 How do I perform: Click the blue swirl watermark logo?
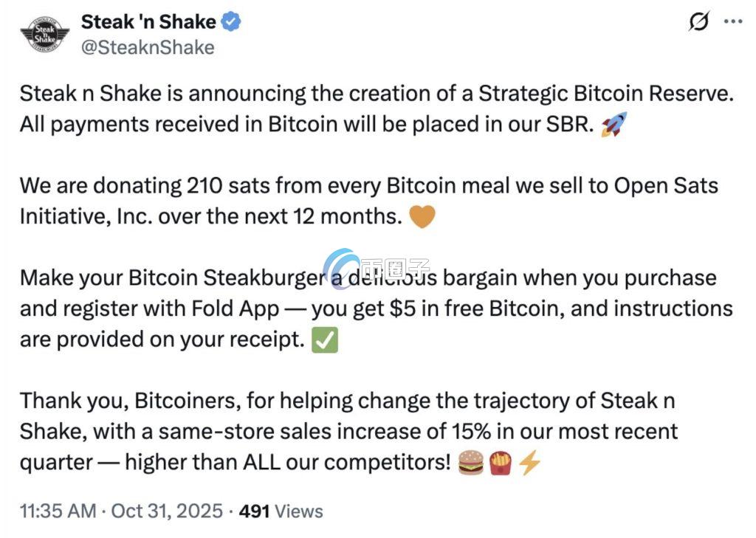coord(340,267)
